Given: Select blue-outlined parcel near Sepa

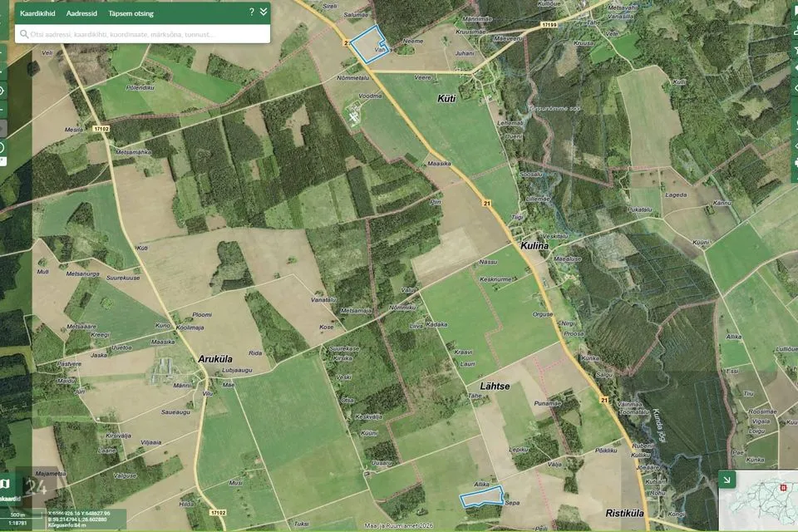Looking at the screenshot, I should click(x=482, y=496).
